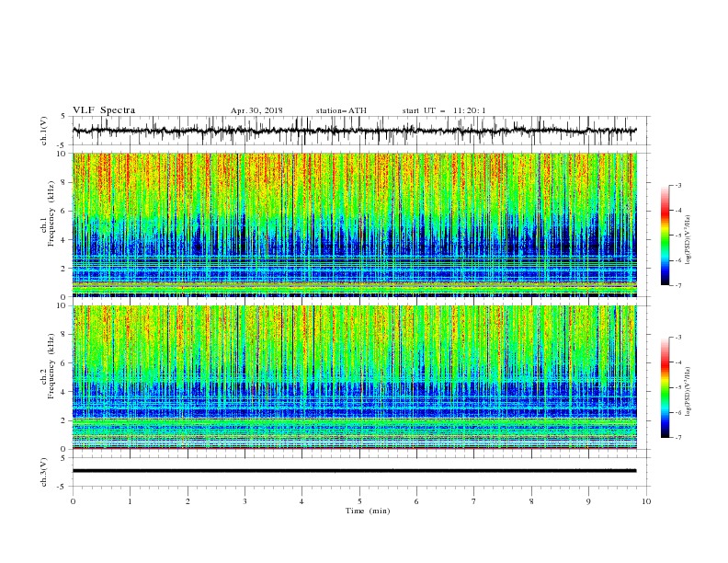Viewport: 728px width, 563px height.
Task: Click the "Time (min)" x-axis label
Action: pos(368,511)
